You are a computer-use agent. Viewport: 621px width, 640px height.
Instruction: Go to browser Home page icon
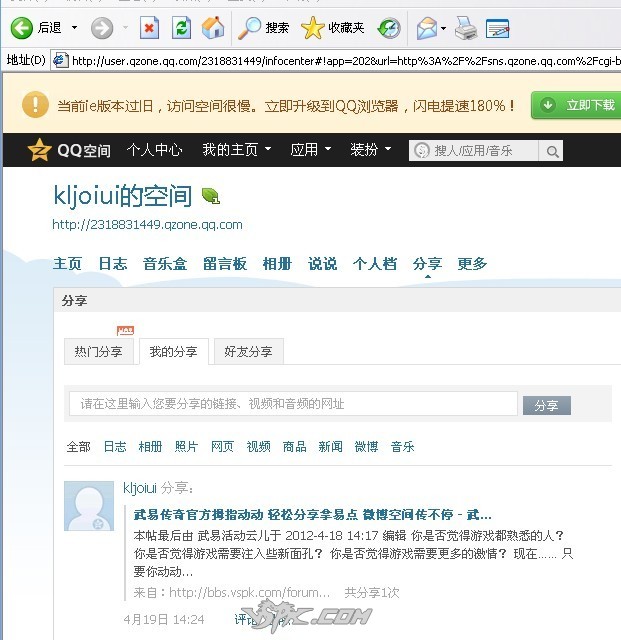pyautogui.click(x=213, y=28)
